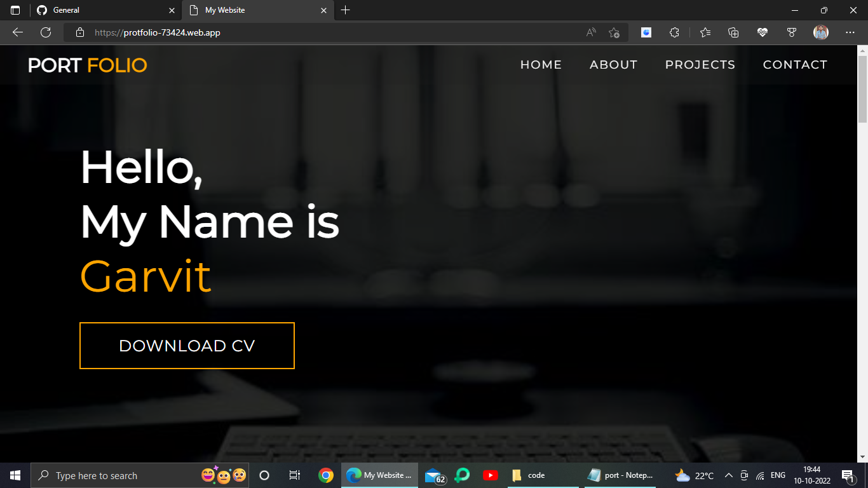The height and width of the screenshot is (488, 868).
Task: Click the taskbar search box
Action: click(x=140, y=475)
